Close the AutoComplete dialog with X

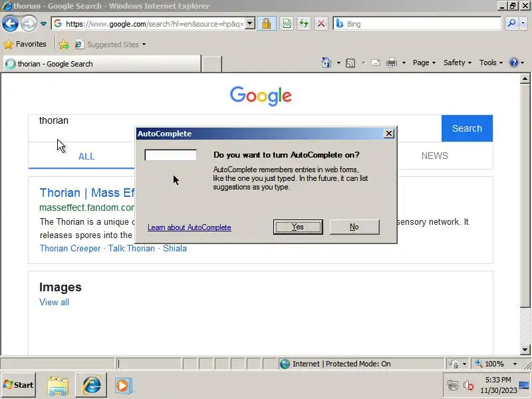pyautogui.click(x=389, y=134)
